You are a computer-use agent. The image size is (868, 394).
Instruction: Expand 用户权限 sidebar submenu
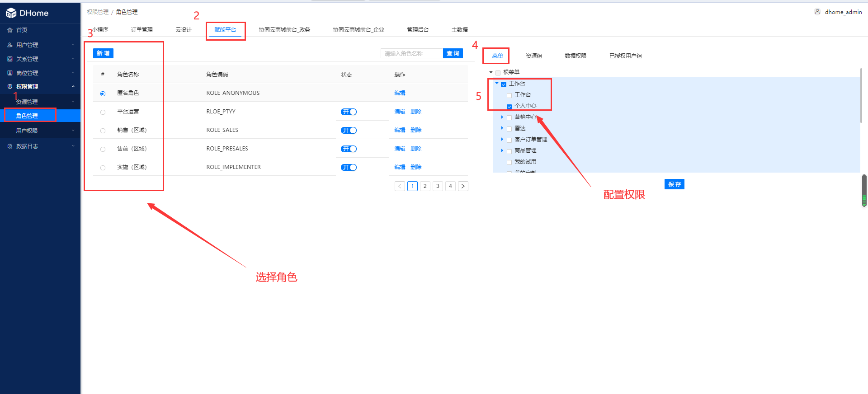tap(73, 131)
